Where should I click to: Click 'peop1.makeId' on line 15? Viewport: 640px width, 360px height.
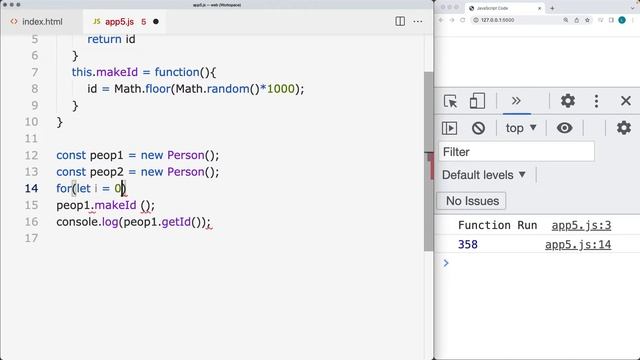pyautogui.click(x=96, y=205)
